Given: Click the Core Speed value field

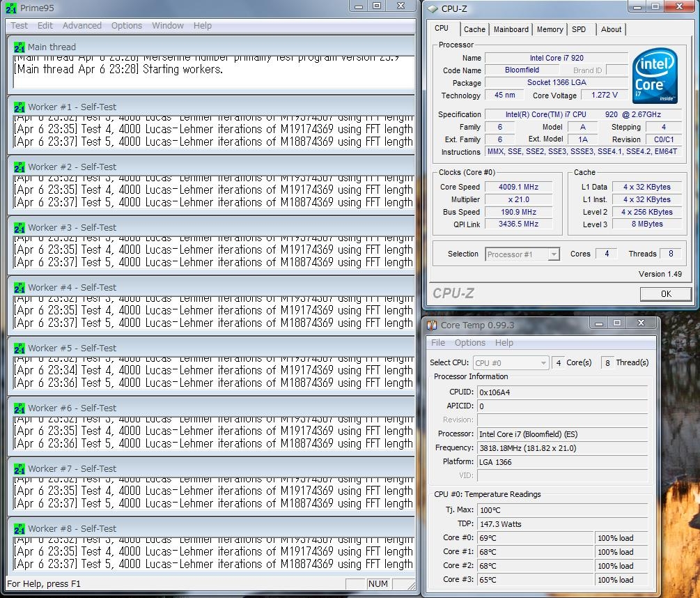Looking at the screenshot, I should tap(520, 187).
